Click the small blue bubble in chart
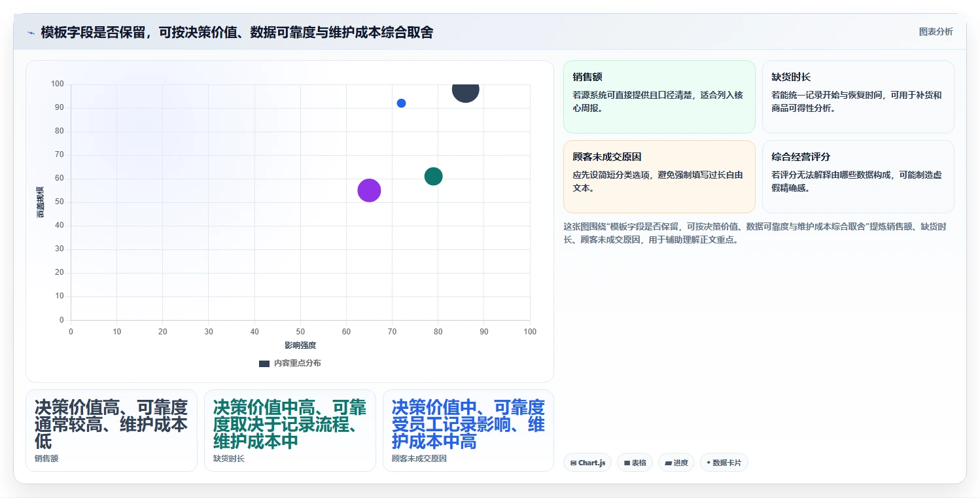Viewport: 980px width, 498px height. [x=401, y=103]
